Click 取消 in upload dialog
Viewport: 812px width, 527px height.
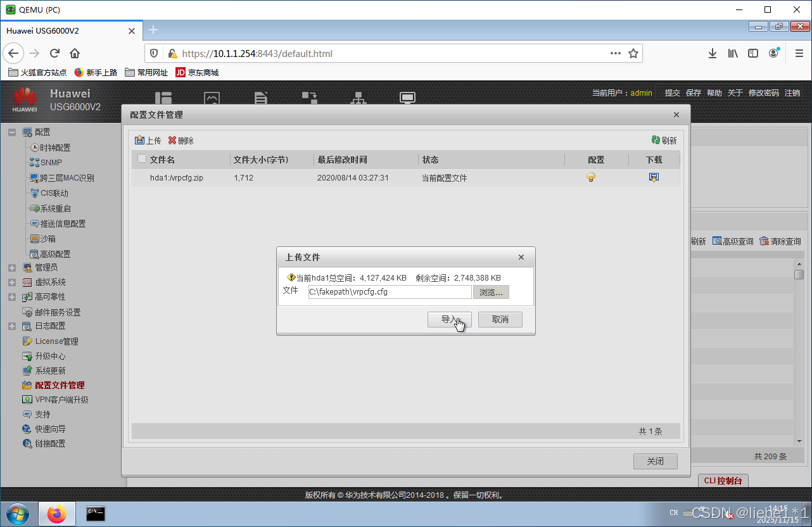click(500, 320)
